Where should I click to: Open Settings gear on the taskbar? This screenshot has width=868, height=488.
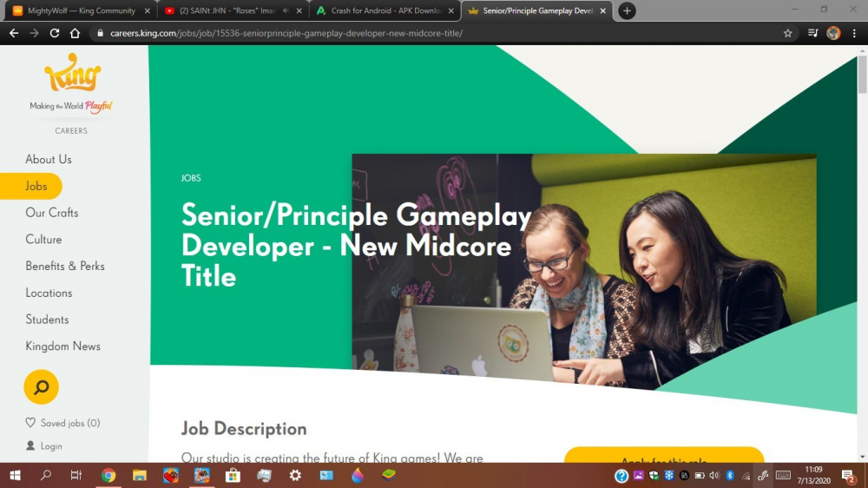[296, 475]
